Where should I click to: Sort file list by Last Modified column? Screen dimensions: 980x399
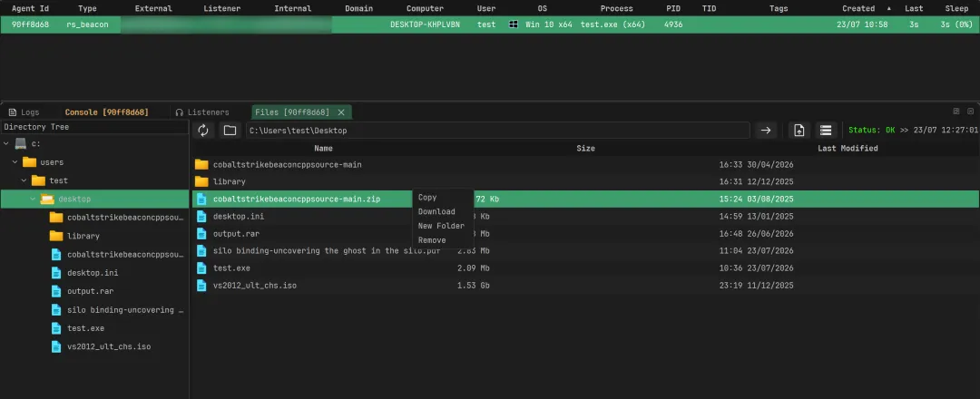click(848, 149)
